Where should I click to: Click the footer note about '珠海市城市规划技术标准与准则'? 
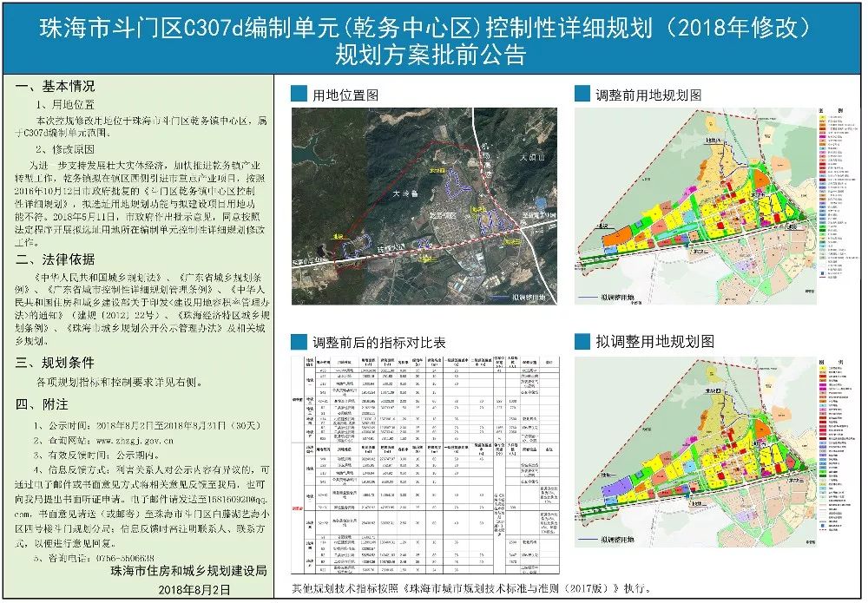(473, 588)
